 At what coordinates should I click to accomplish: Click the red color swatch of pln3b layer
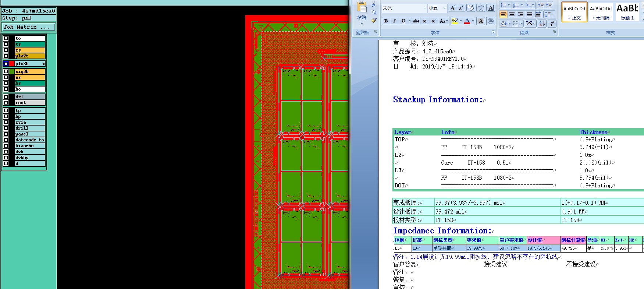(x=12, y=64)
